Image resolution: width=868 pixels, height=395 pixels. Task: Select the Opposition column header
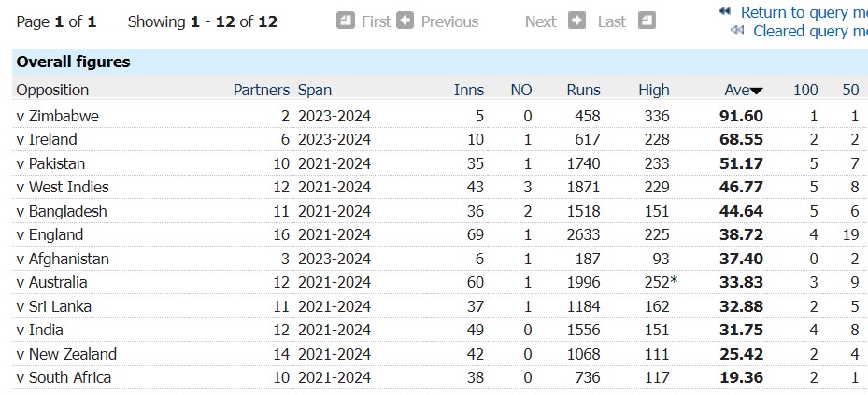point(52,91)
